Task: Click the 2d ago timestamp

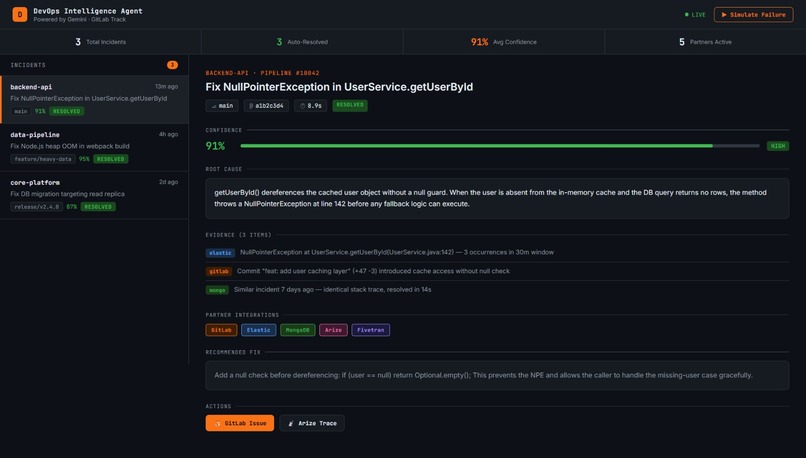Action: (x=169, y=182)
